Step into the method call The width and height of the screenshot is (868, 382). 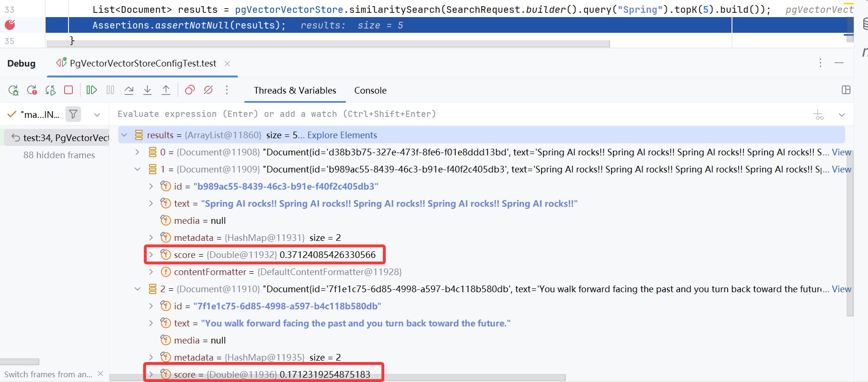[147, 90]
